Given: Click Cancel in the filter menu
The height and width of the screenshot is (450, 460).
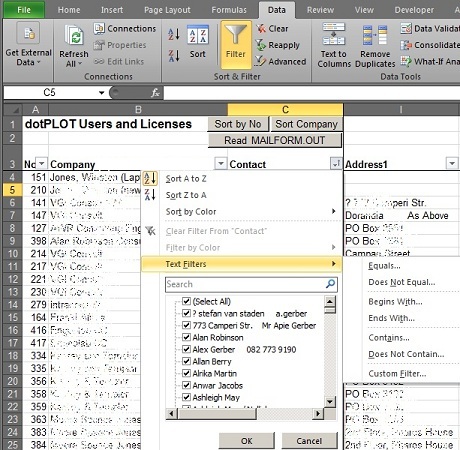Looking at the screenshot, I should (x=309, y=441).
